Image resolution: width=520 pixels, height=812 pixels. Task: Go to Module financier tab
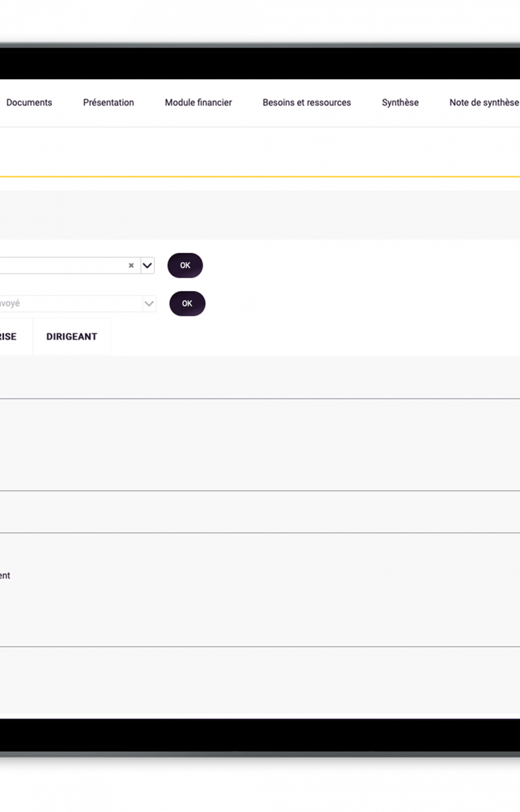tap(198, 103)
